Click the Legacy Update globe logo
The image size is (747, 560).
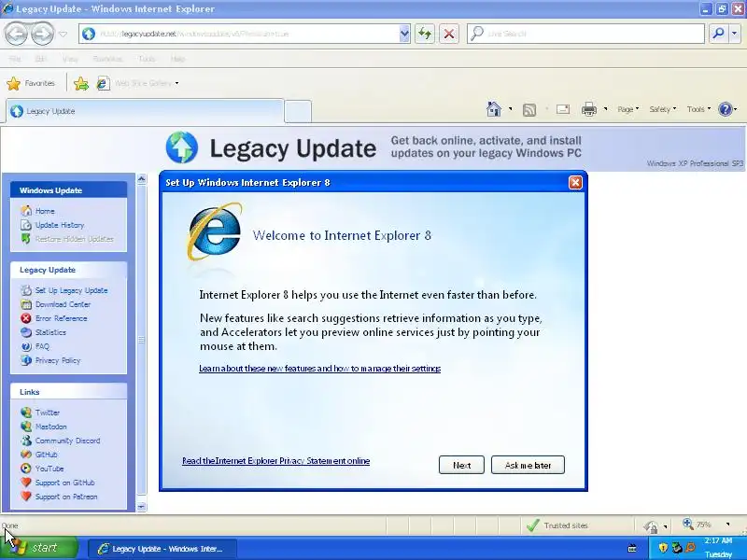pyautogui.click(x=182, y=147)
